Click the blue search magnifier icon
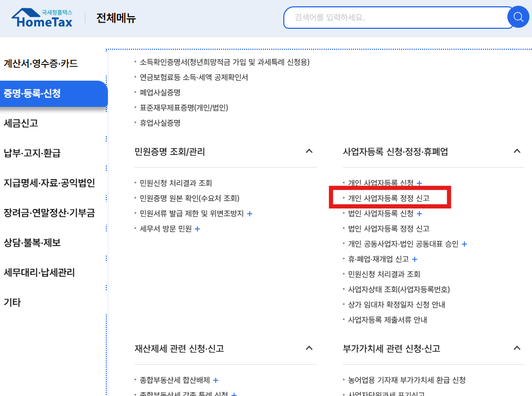 (x=518, y=17)
